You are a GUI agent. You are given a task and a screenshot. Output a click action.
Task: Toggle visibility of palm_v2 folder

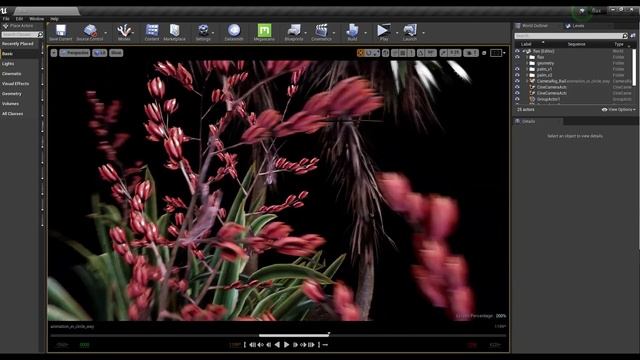pyautogui.click(x=517, y=75)
